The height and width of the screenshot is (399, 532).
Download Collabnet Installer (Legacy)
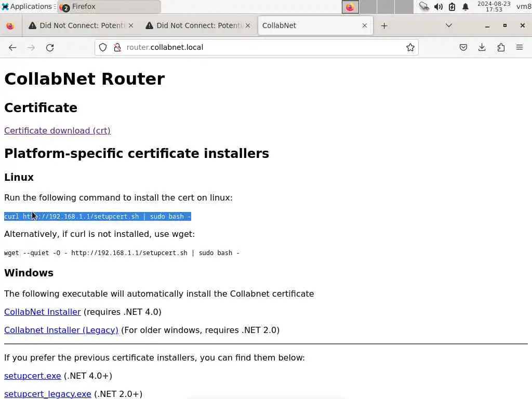(61, 330)
